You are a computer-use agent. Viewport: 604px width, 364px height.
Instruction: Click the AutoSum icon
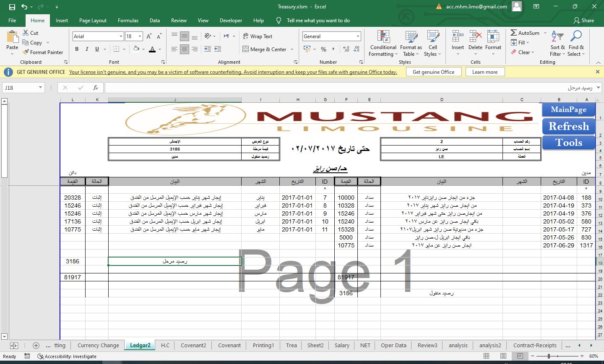pyautogui.click(x=514, y=33)
